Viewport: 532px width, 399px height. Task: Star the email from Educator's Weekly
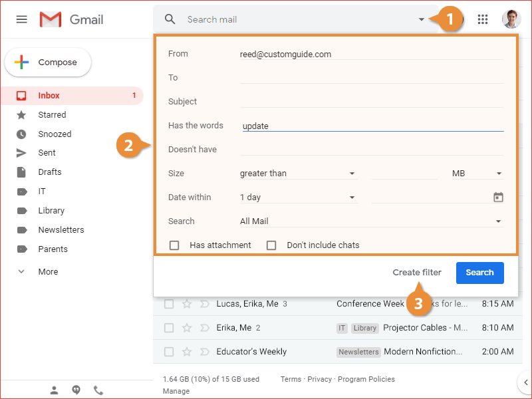coord(187,351)
